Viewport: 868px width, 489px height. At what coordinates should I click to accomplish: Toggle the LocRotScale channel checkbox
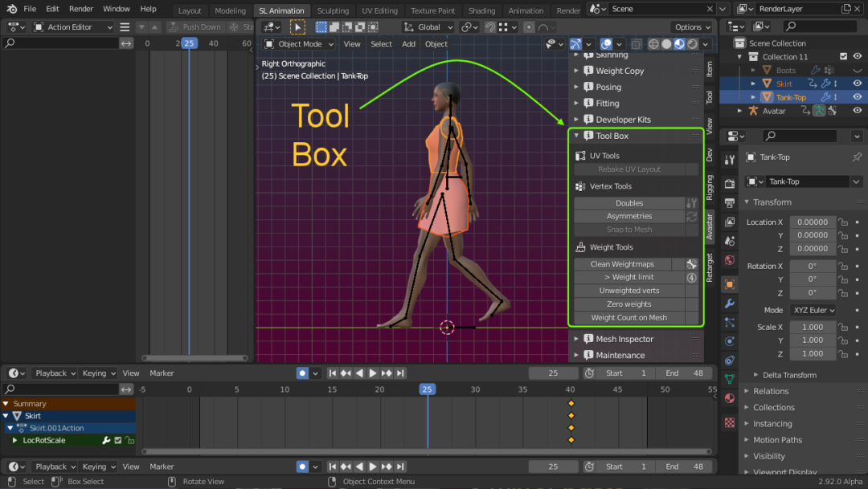click(x=118, y=441)
